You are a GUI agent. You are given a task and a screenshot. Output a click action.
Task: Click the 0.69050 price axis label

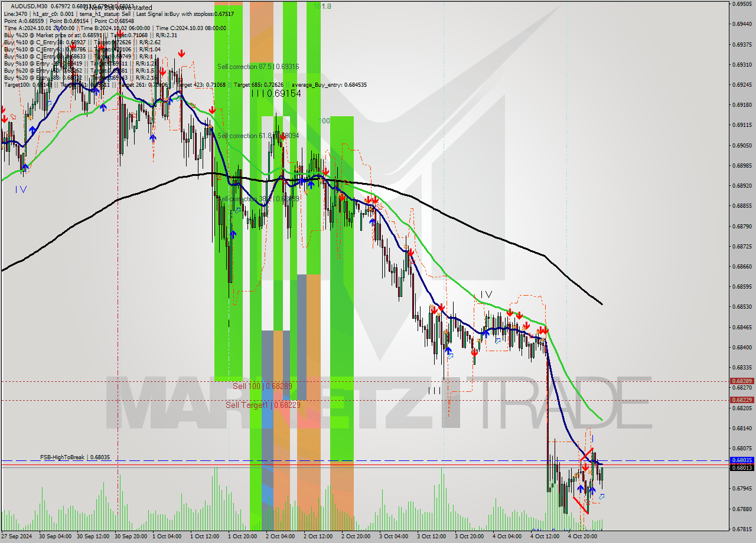click(742, 145)
